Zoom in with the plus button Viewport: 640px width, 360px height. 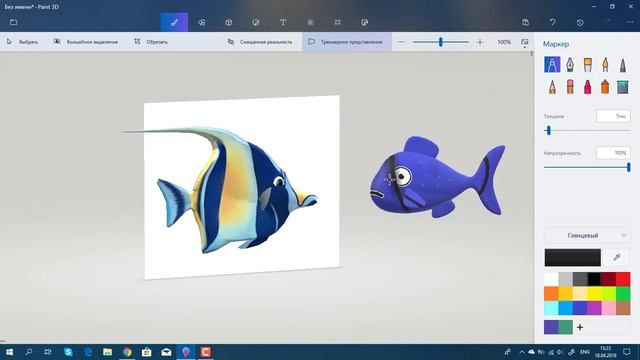[x=480, y=42]
